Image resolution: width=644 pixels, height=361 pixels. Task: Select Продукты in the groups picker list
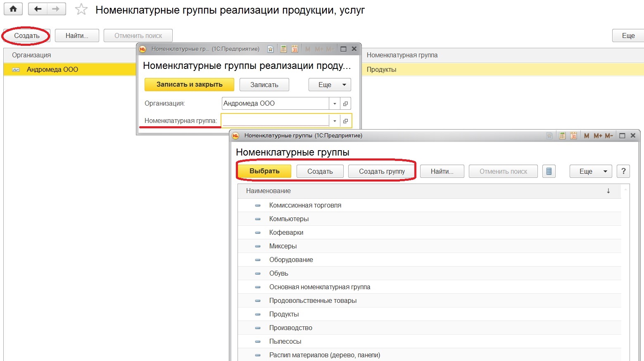pos(430,314)
